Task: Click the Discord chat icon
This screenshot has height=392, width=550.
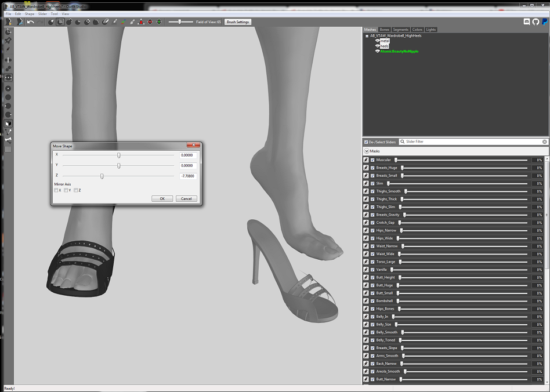Action: [x=526, y=21]
